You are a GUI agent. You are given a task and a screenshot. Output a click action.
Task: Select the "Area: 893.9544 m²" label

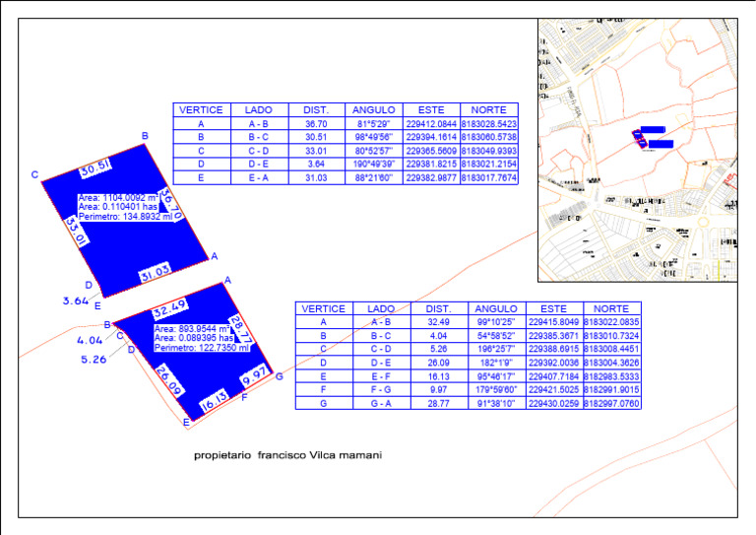coord(192,329)
